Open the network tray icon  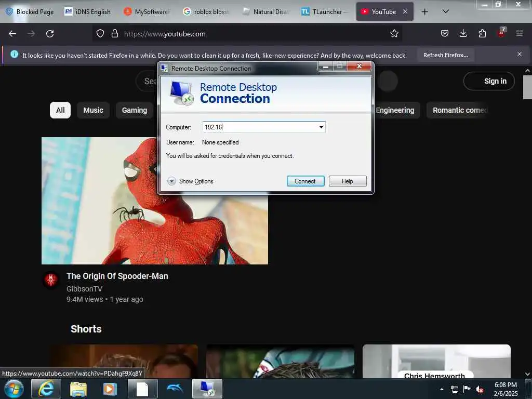tap(454, 389)
